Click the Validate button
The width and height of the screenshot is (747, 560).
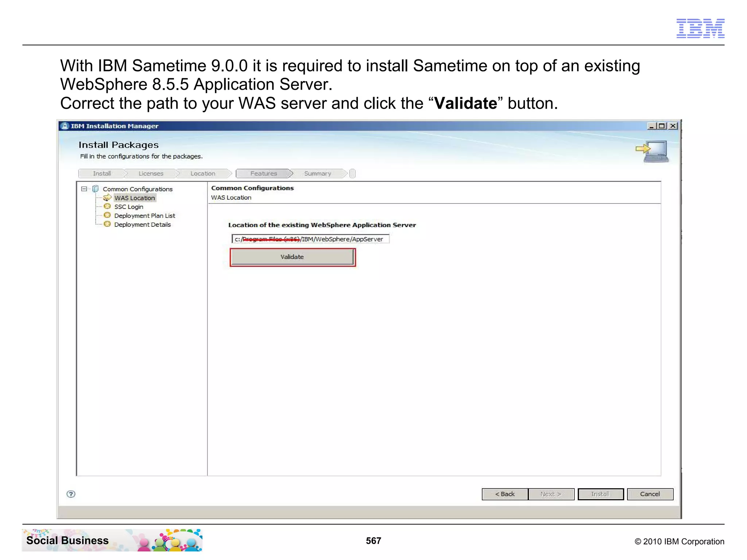(x=292, y=257)
